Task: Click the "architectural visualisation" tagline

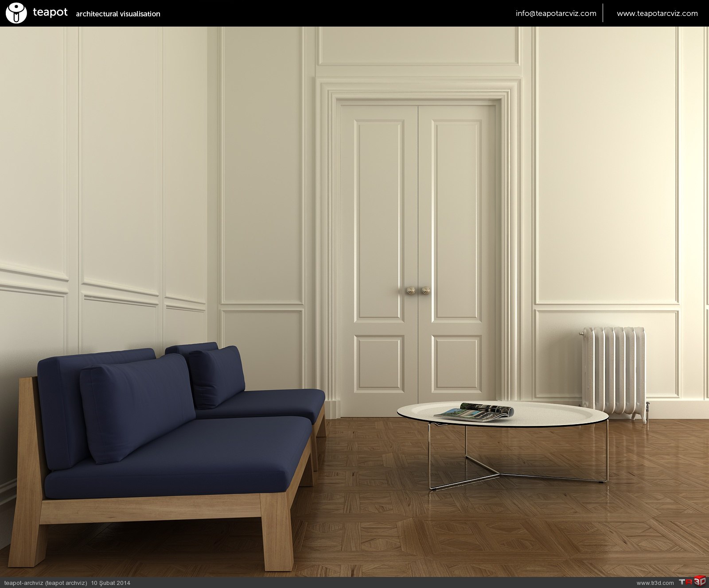Action: pos(118,14)
